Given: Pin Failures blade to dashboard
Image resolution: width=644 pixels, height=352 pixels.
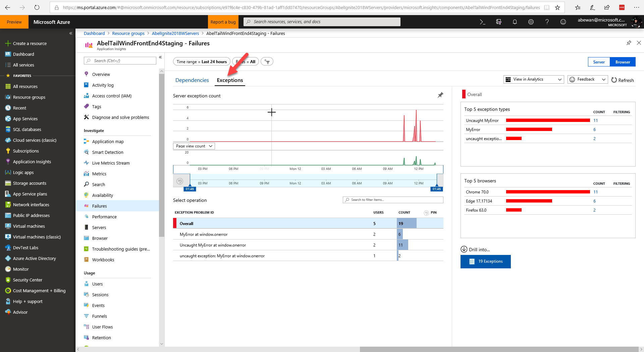Looking at the screenshot, I should coord(629,43).
